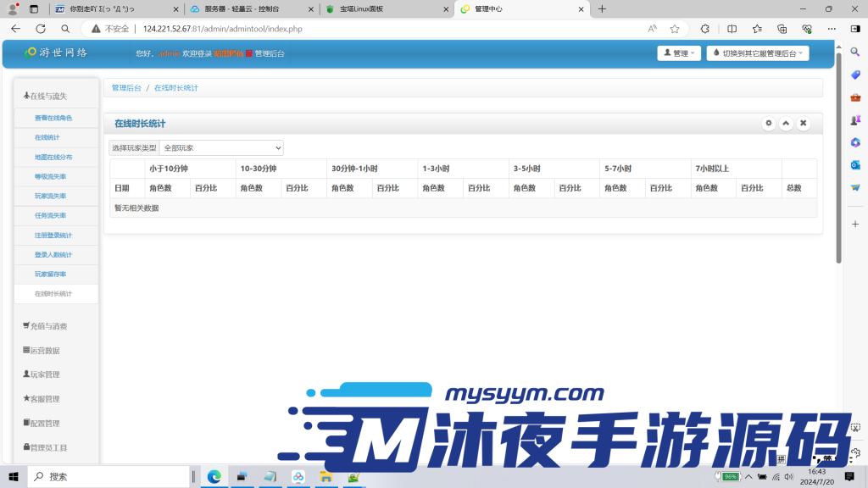The height and width of the screenshot is (488, 868).
Task: Click the 管理后台 breadcrumb link
Action: point(128,87)
